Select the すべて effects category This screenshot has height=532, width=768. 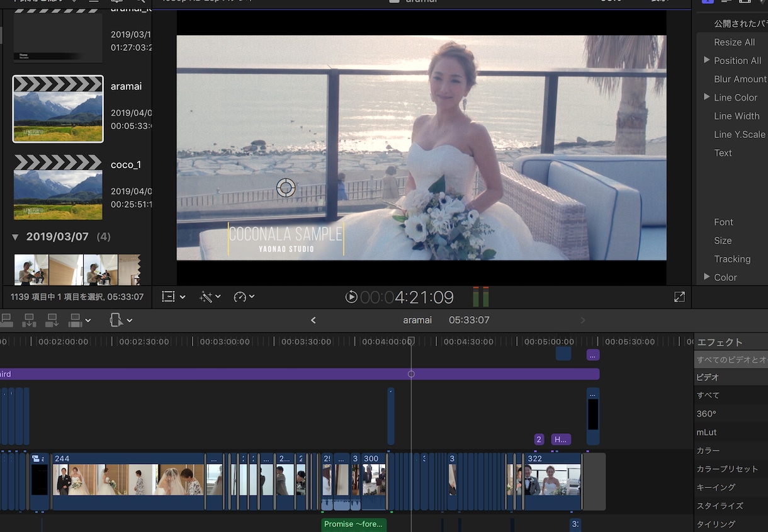click(731, 395)
